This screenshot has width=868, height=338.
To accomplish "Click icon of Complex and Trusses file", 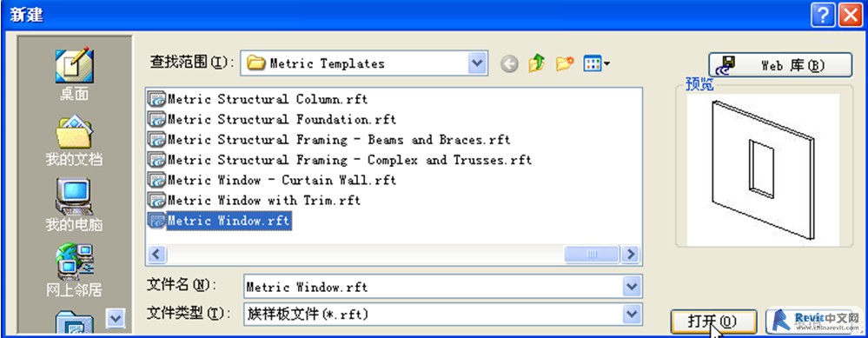I will point(156,160).
